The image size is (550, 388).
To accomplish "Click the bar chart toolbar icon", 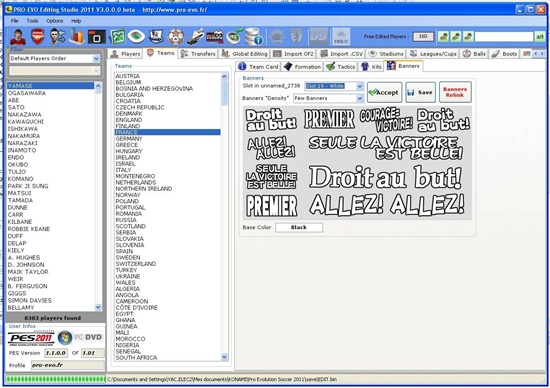I will tap(76, 36).
